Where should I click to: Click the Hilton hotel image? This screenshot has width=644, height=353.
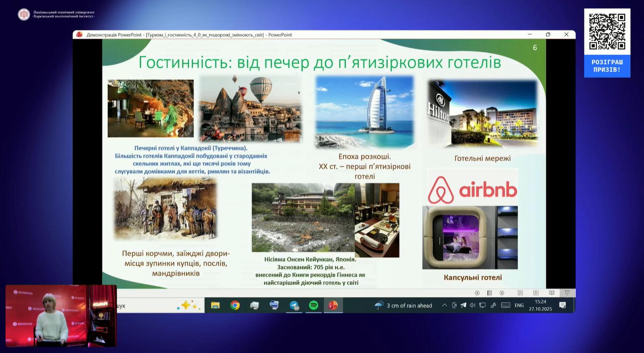click(x=482, y=114)
